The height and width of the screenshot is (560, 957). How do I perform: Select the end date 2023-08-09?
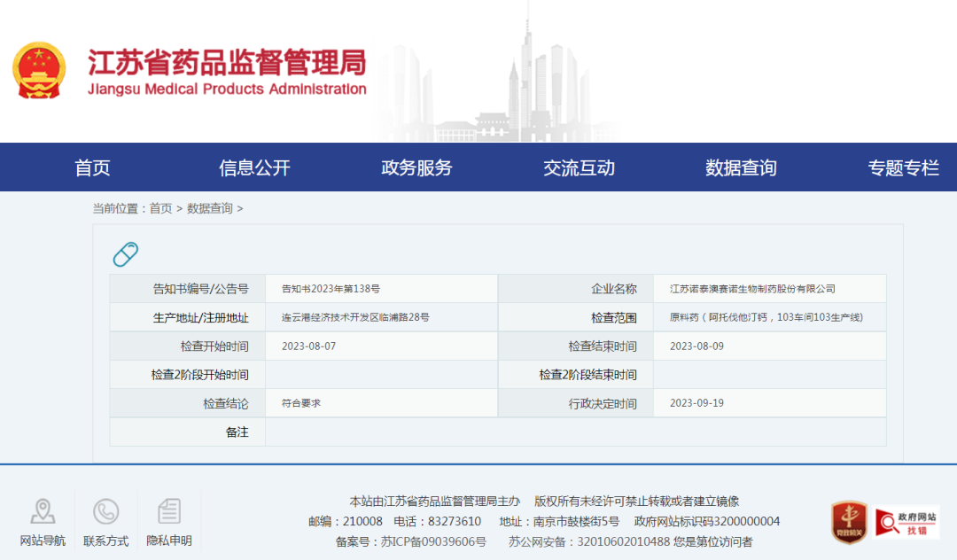coord(697,346)
